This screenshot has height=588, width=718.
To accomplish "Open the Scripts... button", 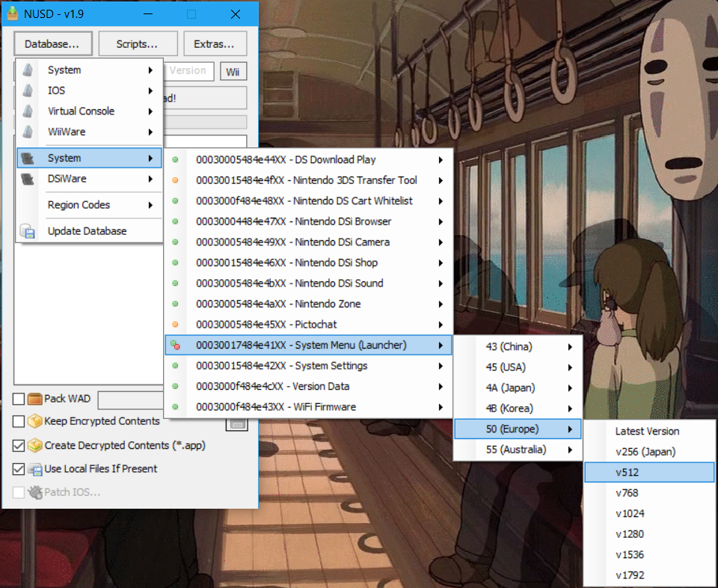I will pos(138,44).
